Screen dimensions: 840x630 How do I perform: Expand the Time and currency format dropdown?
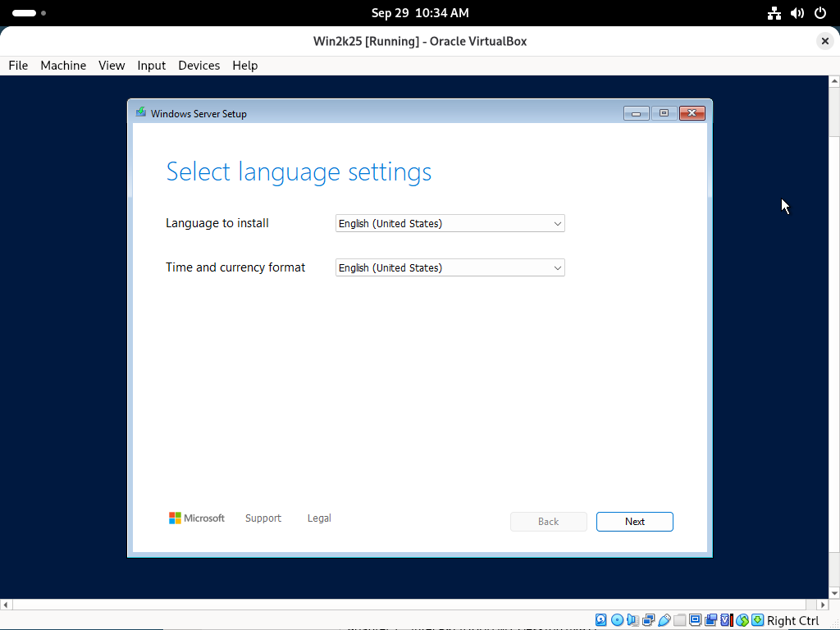450,267
